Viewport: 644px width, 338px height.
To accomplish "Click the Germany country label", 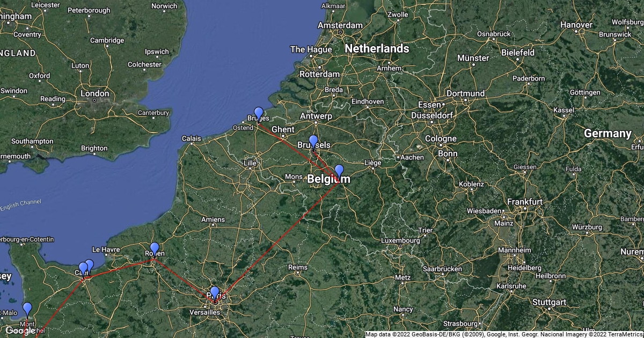I will coord(608,133).
